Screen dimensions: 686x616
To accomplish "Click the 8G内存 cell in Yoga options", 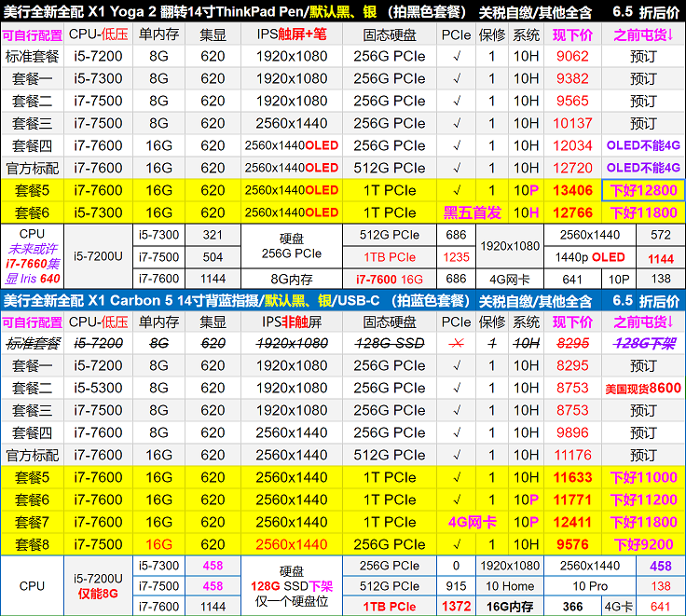I will pyautogui.click(x=292, y=280).
